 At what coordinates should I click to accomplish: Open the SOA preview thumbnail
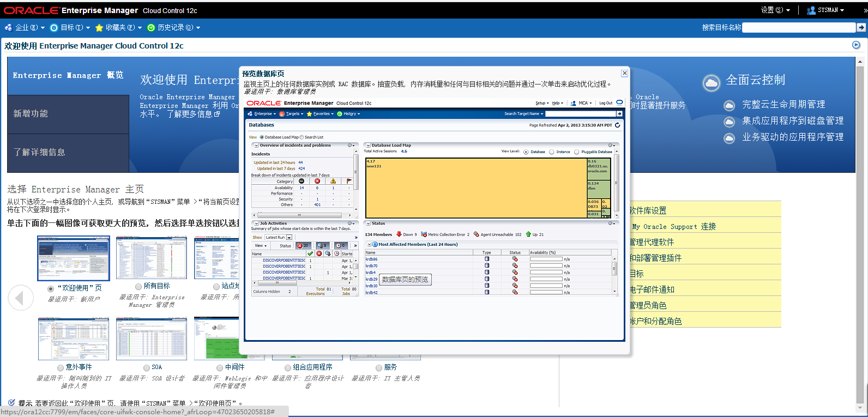152,339
